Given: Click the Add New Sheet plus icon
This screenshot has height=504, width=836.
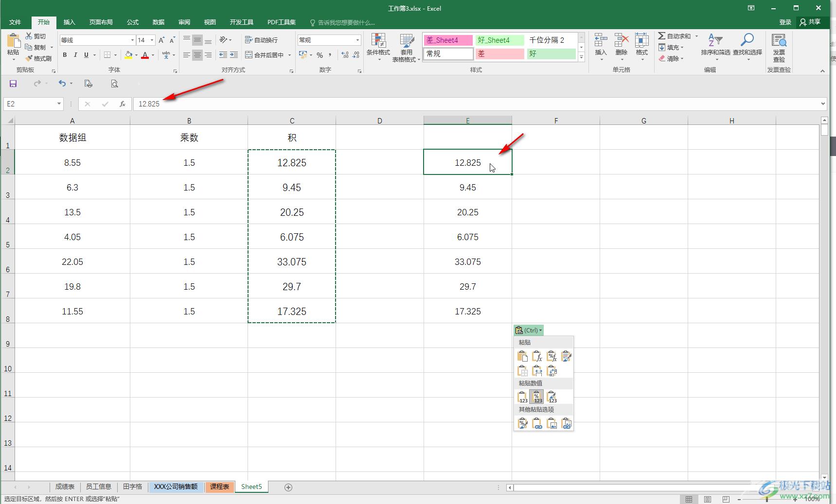Looking at the screenshot, I should pos(288,487).
